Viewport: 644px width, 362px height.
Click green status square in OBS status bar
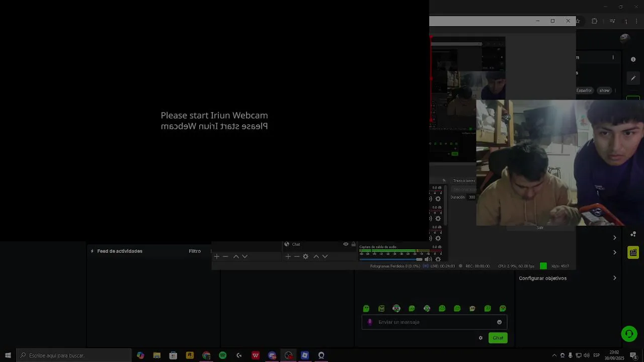click(543, 266)
